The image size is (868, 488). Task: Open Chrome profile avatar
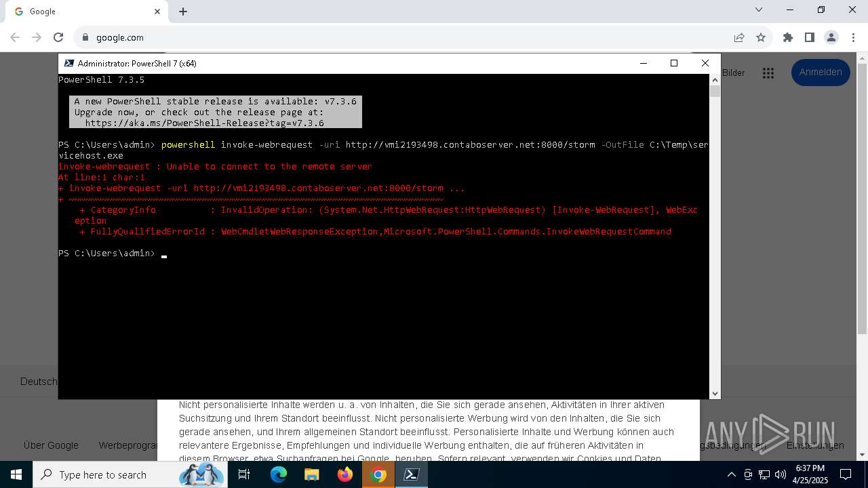coord(831,38)
